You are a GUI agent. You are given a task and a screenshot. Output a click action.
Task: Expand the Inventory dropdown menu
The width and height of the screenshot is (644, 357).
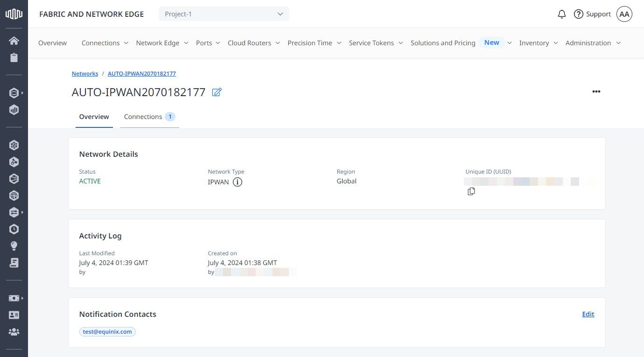coord(539,43)
